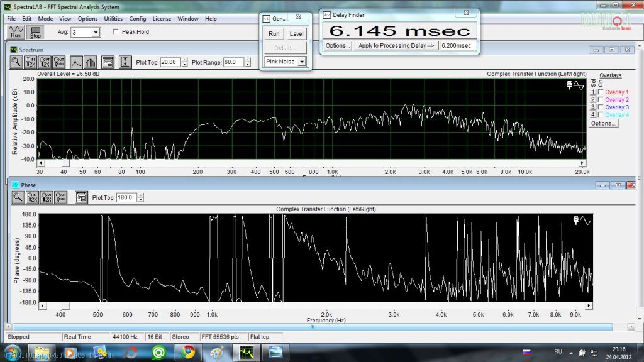Image resolution: width=644 pixels, height=362 pixels.
Task: Open the Mode menu
Action: click(45, 19)
